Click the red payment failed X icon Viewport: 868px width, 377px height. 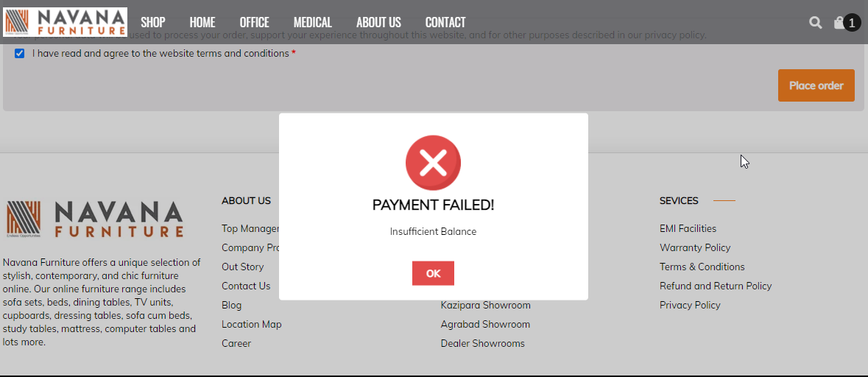coord(433,163)
